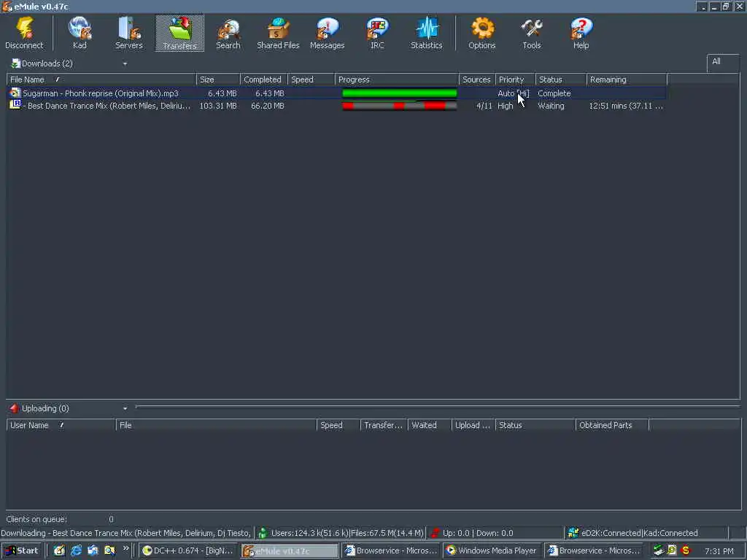This screenshot has height=560, width=747.
Task: Open the IRC chat page
Action: [x=377, y=33]
